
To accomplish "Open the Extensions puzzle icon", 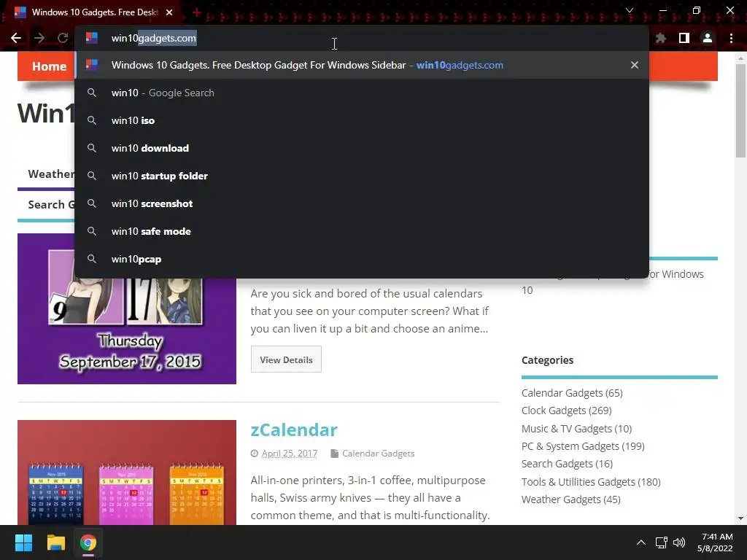I will (x=660, y=38).
